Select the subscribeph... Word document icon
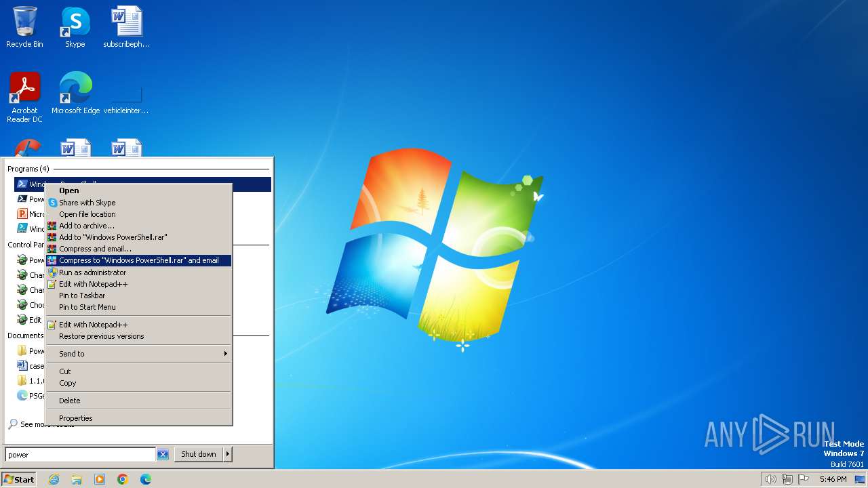 pyautogui.click(x=126, y=27)
